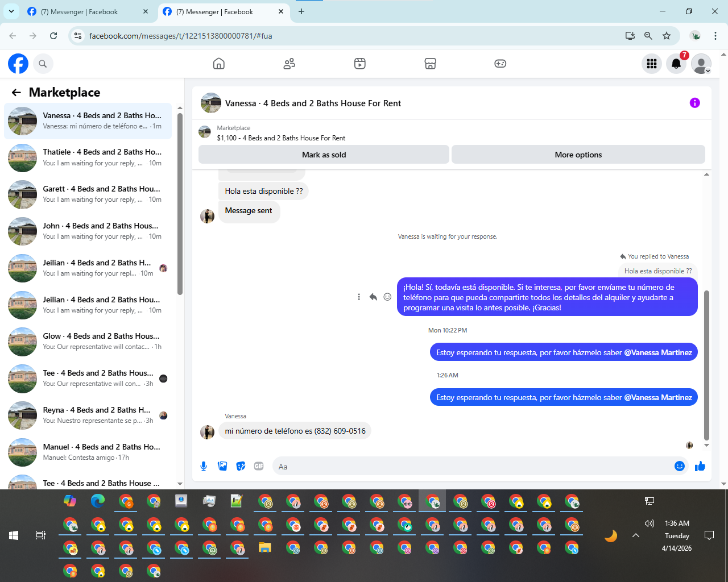
Task: Open the browser zoom magnifier icon
Action: pos(648,36)
